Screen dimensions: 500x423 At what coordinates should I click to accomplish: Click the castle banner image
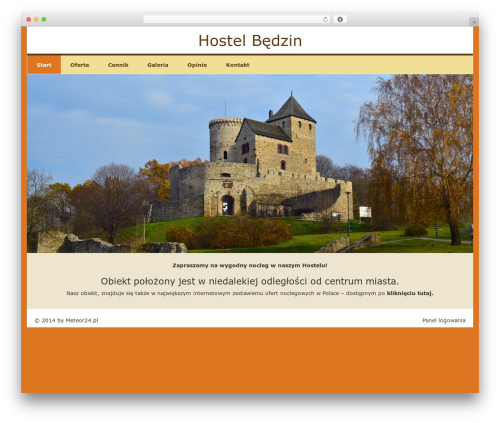pos(250,163)
